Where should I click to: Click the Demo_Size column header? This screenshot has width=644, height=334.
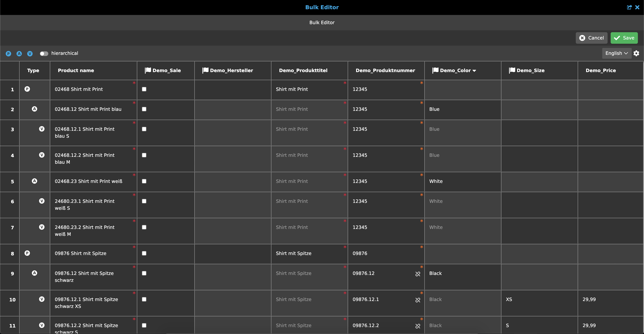tap(530, 71)
